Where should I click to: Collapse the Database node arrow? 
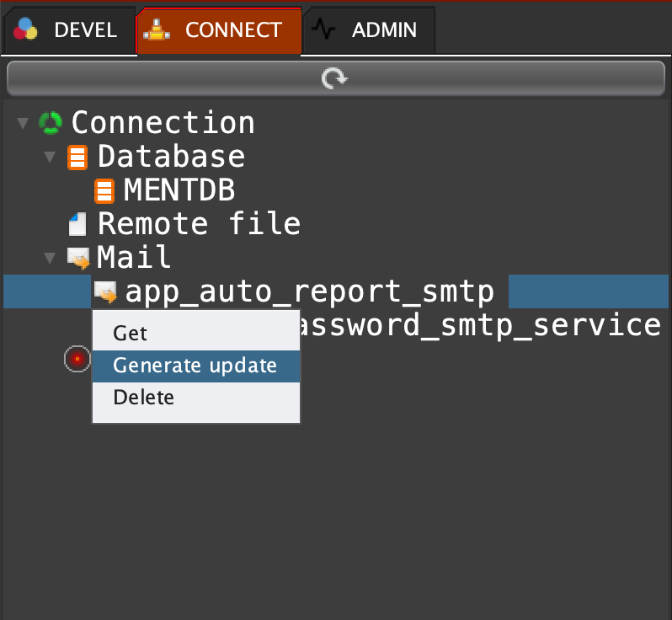tap(50, 158)
